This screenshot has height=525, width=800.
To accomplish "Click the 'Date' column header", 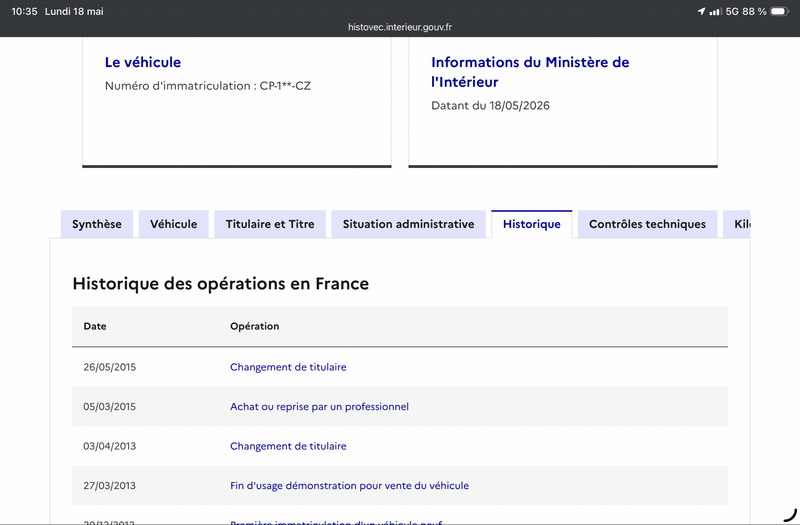I will (95, 326).
